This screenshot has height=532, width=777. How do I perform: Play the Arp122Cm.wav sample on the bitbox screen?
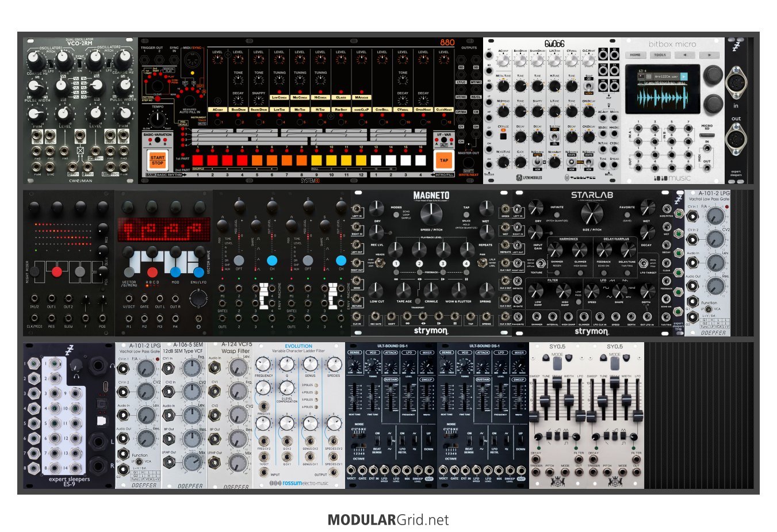click(684, 76)
